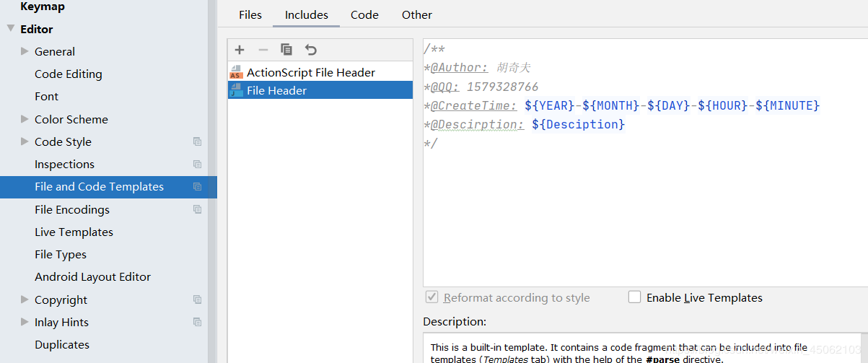Switch to the Other tab
This screenshot has width=868, height=363.
417,14
